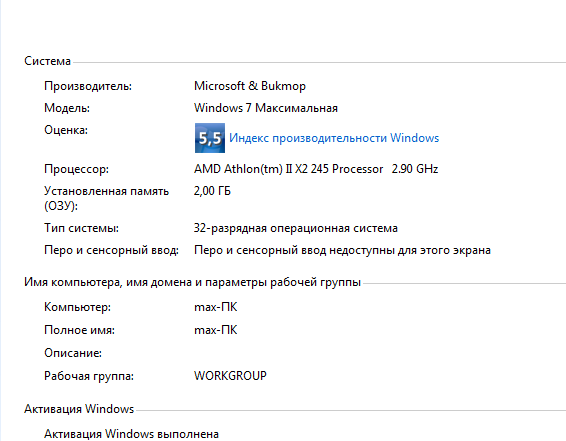Click the Установленная память (ОЗУ) label
This screenshot has width=566, height=441.
(x=106, y=198)
